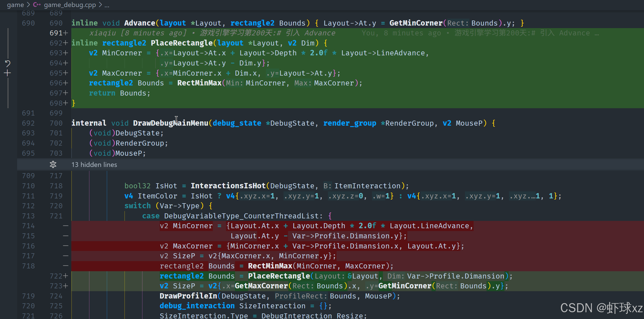Image resolution: width=644 pixels, height=319 pixels.
Task: Click the C++ file icon in breadcrumb
Action: (37, 5)
